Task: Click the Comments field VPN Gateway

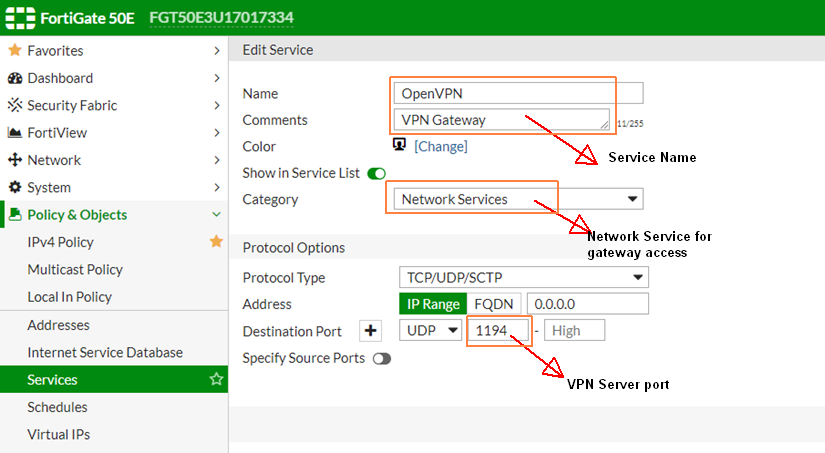Action: [x=501, y=119]
